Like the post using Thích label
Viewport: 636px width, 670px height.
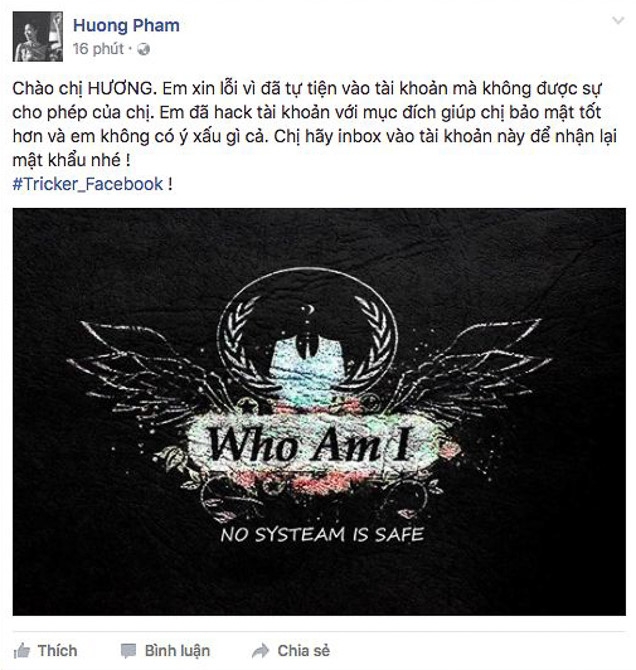(57, 651)
